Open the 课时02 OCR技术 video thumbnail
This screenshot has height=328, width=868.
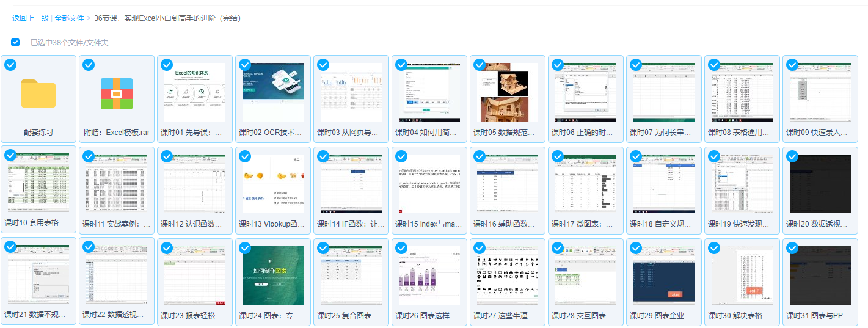(273, 93)
